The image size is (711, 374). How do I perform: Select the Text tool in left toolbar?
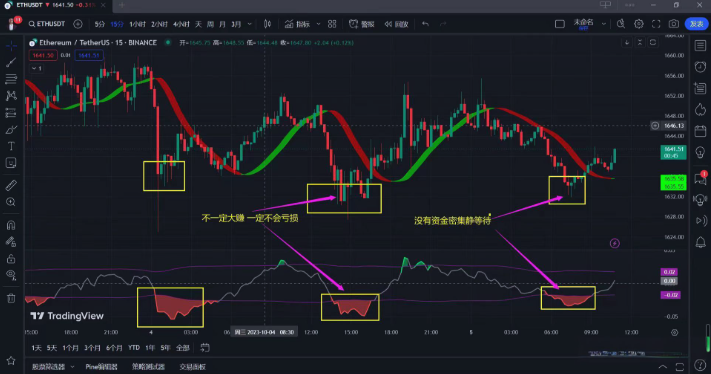coord(11,146)
